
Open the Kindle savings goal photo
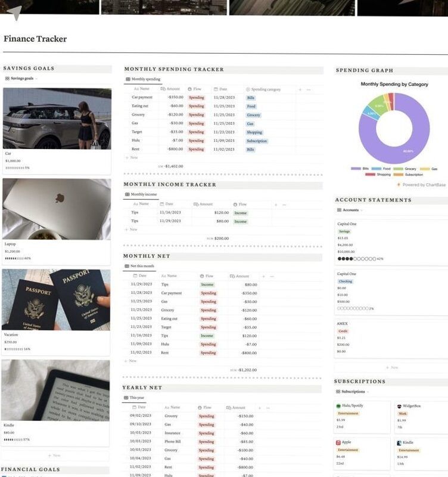[55, 390]
